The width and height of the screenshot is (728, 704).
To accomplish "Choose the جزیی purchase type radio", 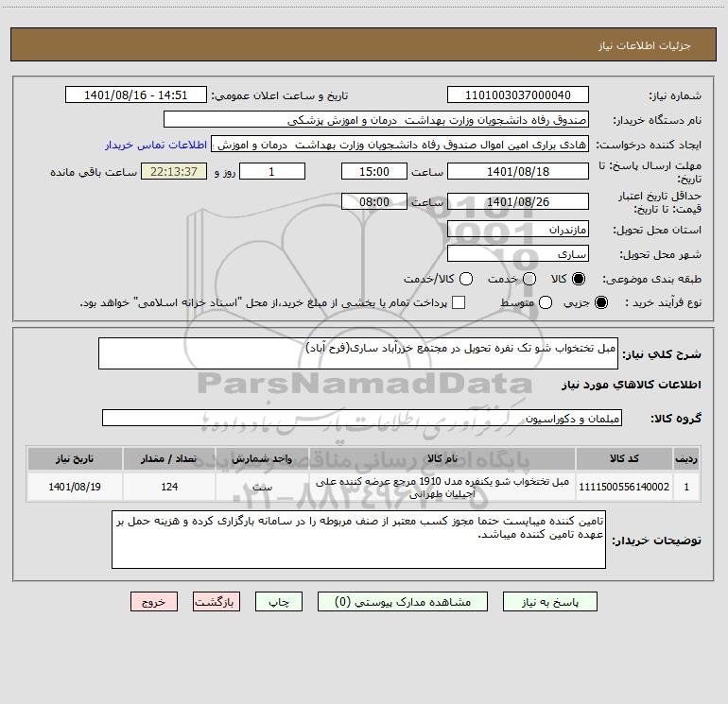I will (601, 302).
